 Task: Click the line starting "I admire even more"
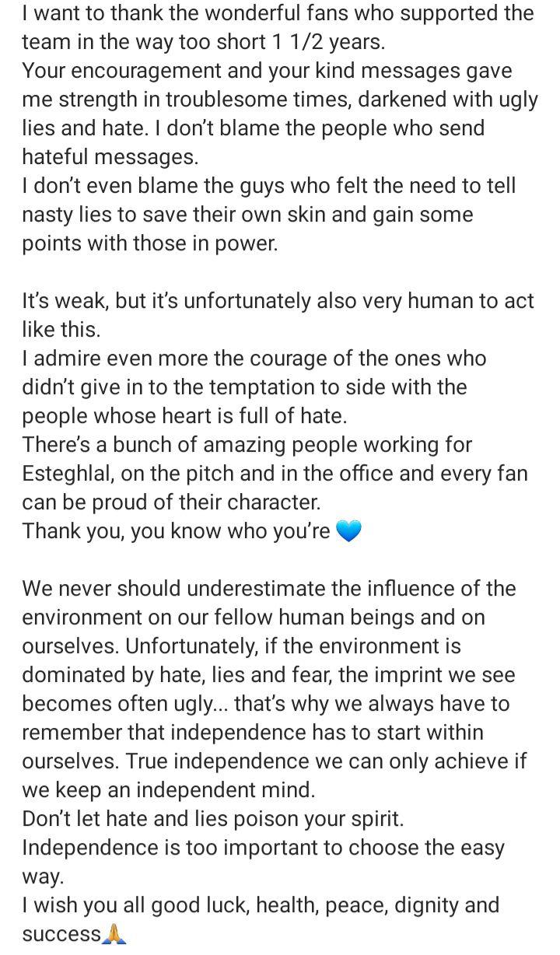[x=254, y=359]
